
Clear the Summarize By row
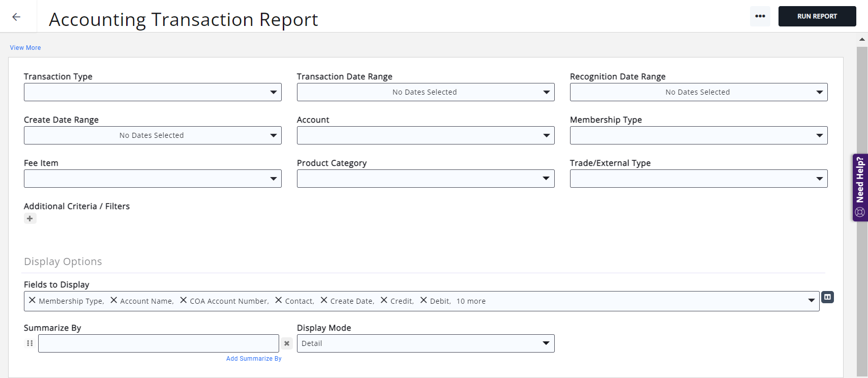point(287,343)
